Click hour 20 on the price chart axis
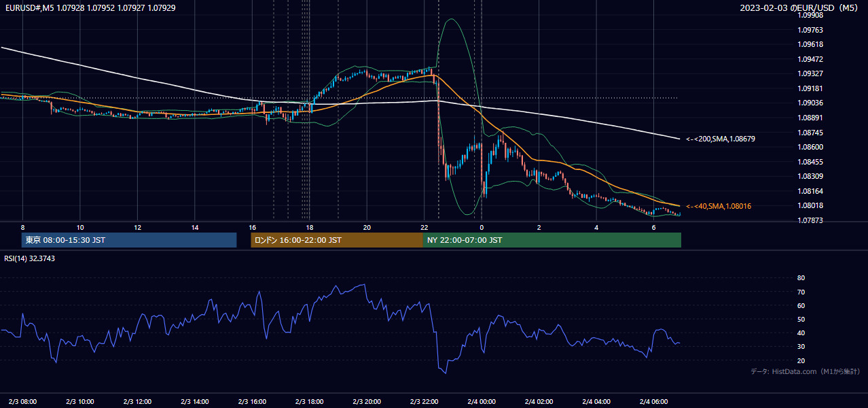Viewport: 868px width, 408px height. point(367,227)
